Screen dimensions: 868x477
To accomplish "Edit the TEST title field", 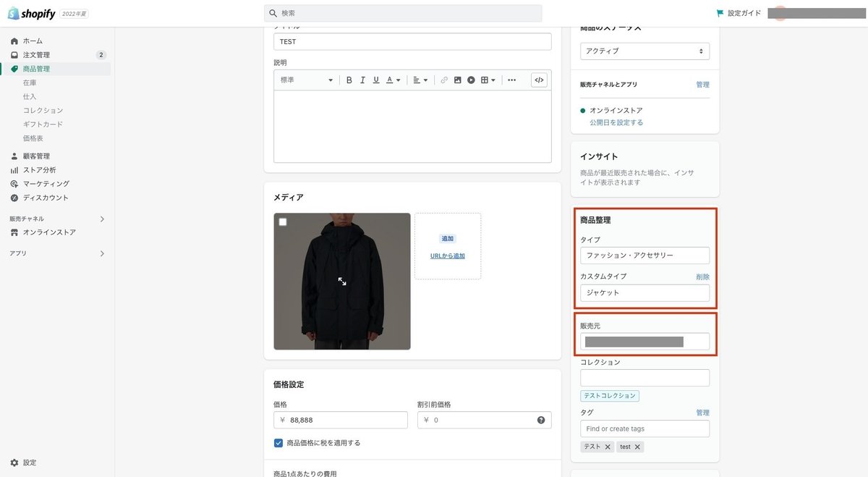I will pos(412,42).
